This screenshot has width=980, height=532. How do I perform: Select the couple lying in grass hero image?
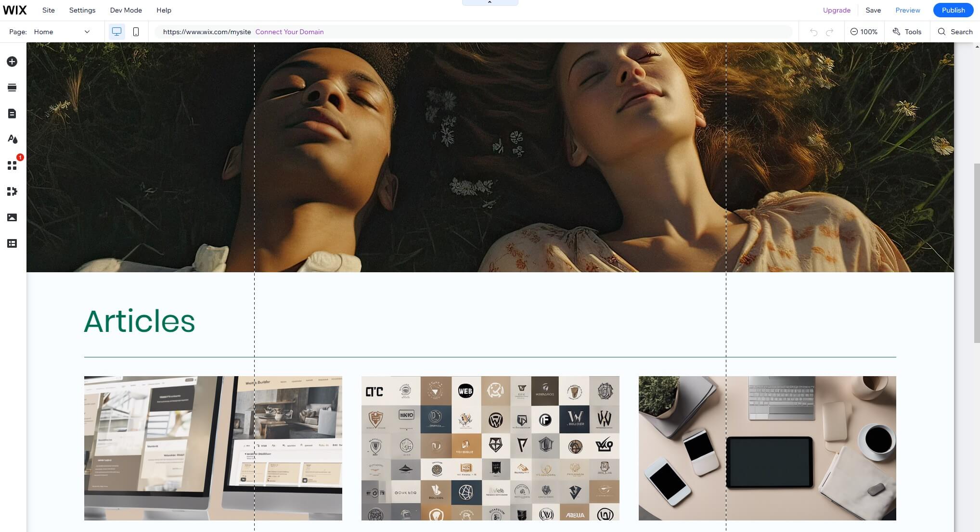pyautogui.click(x=490, y=157)
